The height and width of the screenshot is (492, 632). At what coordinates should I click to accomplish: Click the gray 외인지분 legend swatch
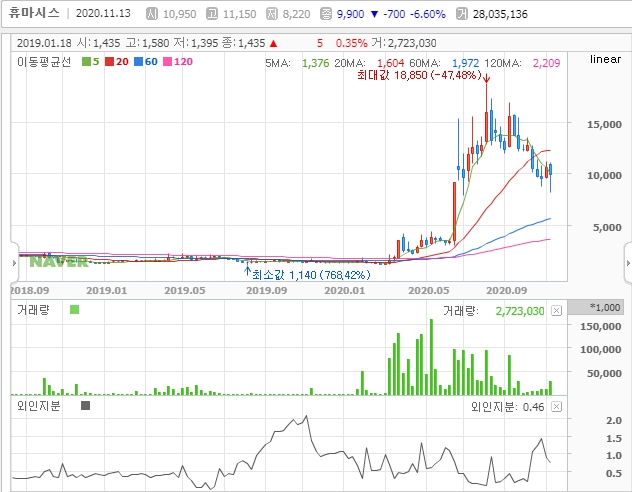pyautogui.click(x=85, y=405)
